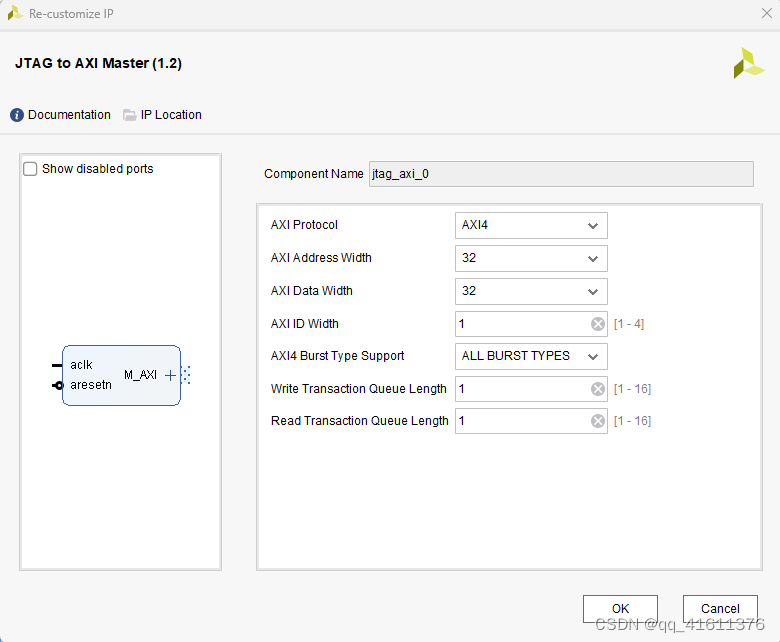The height and width of the screenshot is (642, 780).
Task: Click the Cancel button
Action: 720,609
